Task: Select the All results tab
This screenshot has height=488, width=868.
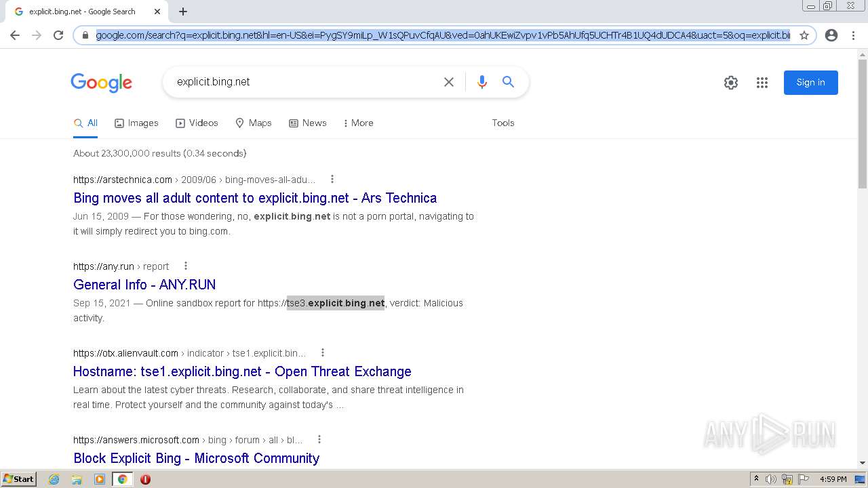Action: click(x=86, y=123)
